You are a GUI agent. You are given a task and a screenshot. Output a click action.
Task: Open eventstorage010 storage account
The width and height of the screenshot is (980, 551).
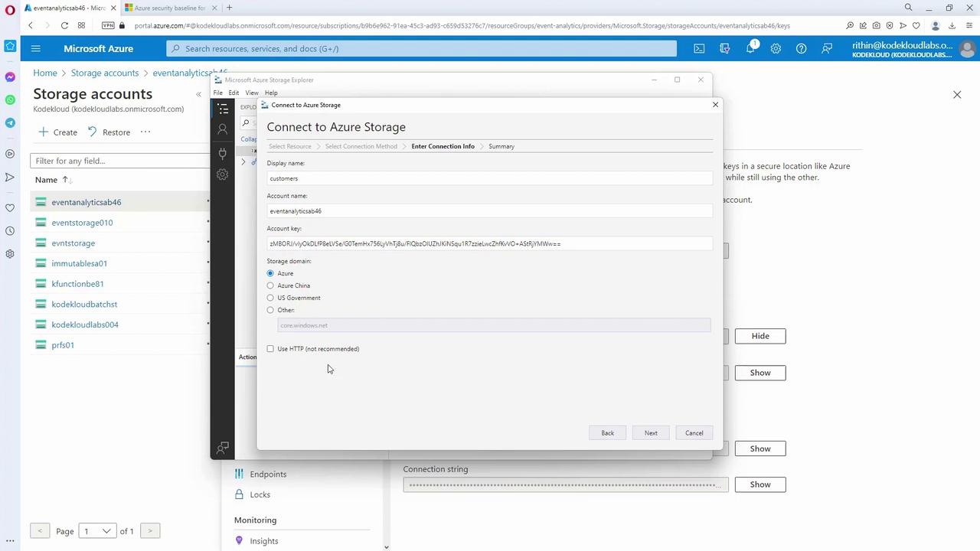(82, 223)
